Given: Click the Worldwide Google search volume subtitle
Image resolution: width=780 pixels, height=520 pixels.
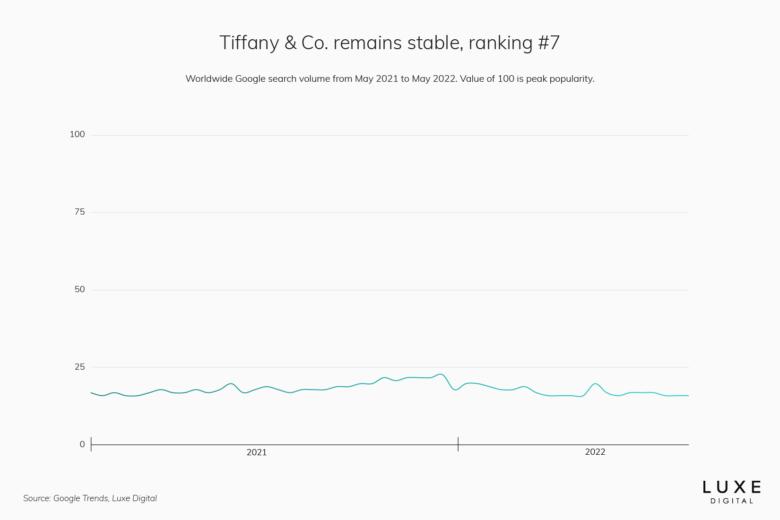Looking at the screenshot, I should (390, 78).
